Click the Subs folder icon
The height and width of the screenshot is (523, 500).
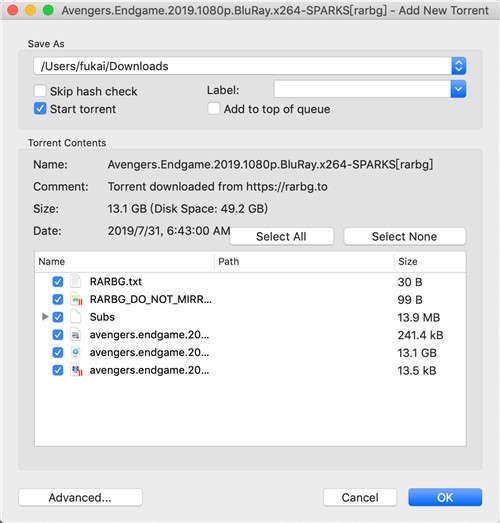point(76,317)
